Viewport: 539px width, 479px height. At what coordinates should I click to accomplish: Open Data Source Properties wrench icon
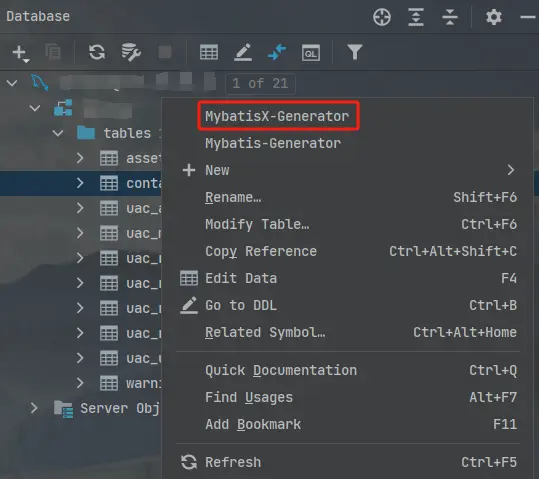pyautogui.click(x=131, y=52)
